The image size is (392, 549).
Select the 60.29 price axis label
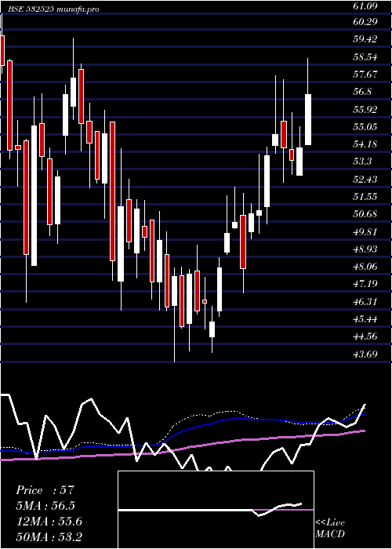pos(365,22)
